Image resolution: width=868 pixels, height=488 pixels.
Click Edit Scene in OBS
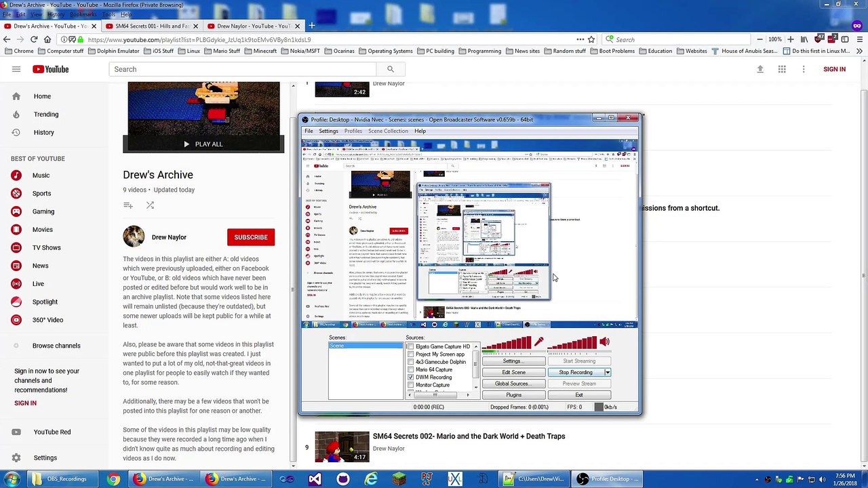point(513,372)
